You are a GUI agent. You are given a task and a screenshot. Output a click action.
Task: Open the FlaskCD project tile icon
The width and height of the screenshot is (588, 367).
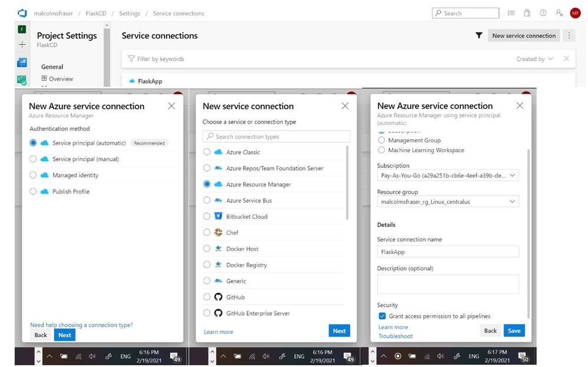22,29
